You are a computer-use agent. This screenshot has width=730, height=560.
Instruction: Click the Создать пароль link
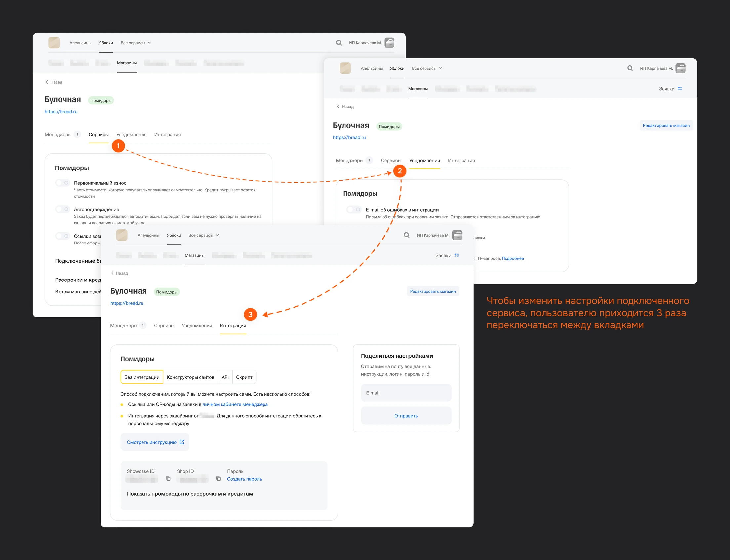click(244, 479)
